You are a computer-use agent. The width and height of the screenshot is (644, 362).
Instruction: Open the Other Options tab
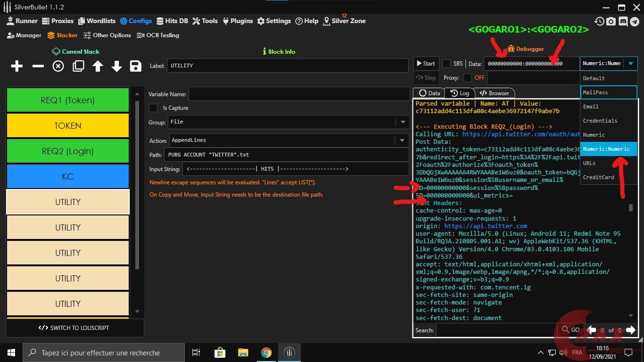[x=107, y=35]
